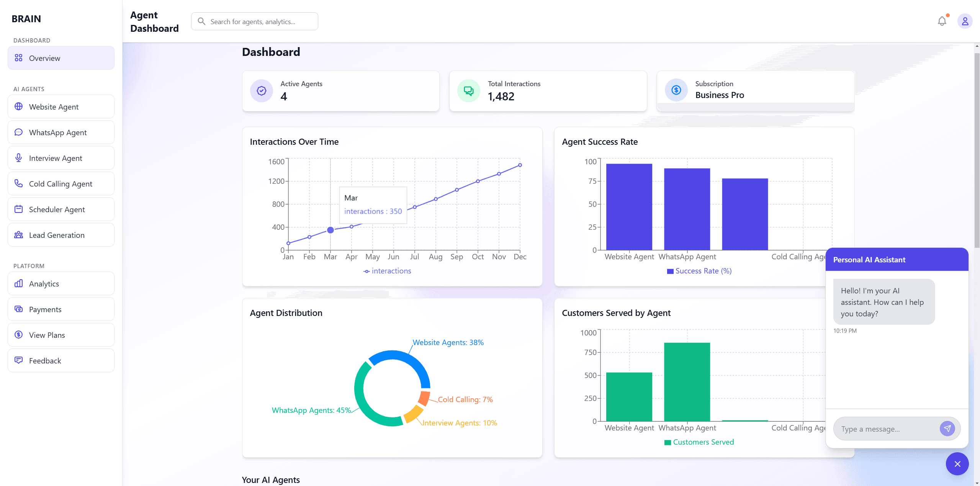Open the Analytics page

61,283
